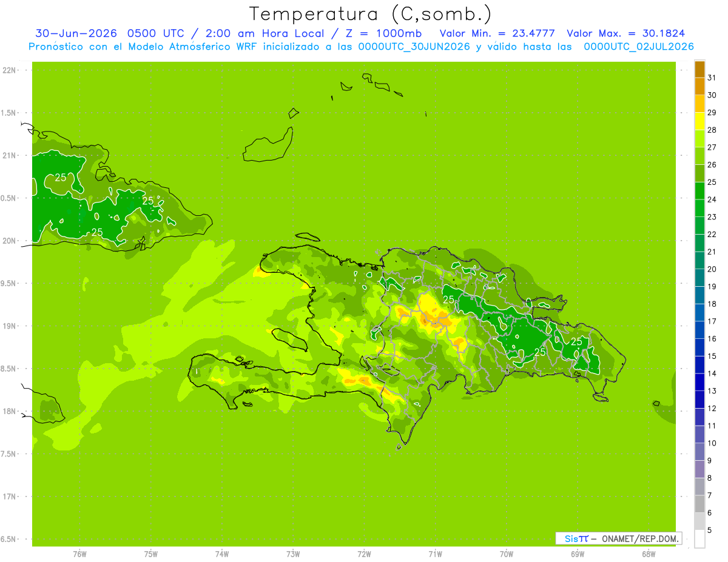
Task: Click the 70W longitude axis label
Action: tap(507, 554)
